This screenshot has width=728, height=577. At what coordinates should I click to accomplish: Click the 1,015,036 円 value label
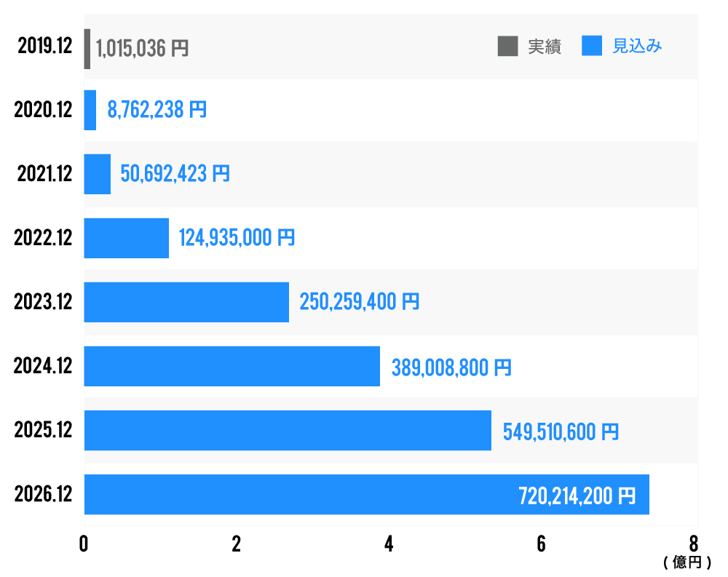(143, 49)
